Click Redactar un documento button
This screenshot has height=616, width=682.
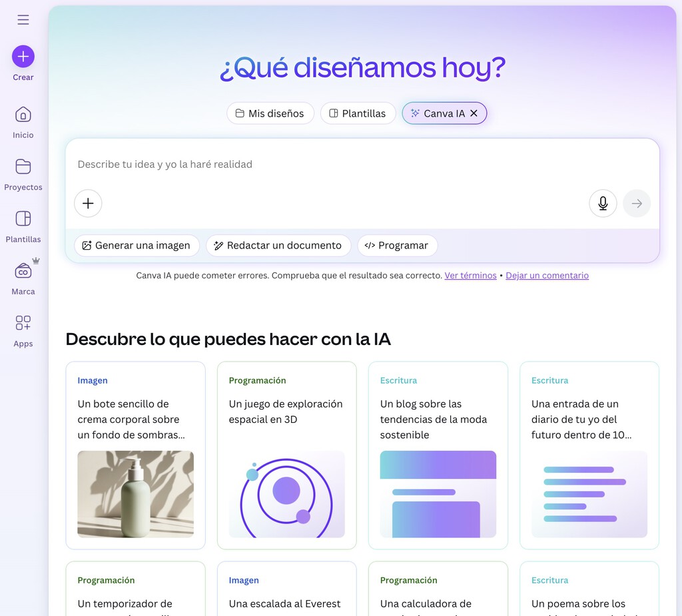pyautogui.click(x=278, y=245)
